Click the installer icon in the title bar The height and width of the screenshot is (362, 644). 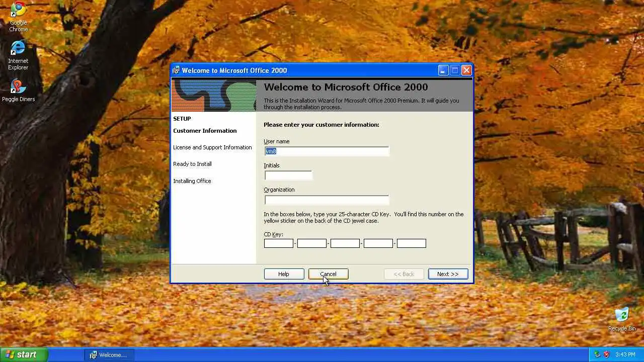[176, 70]
